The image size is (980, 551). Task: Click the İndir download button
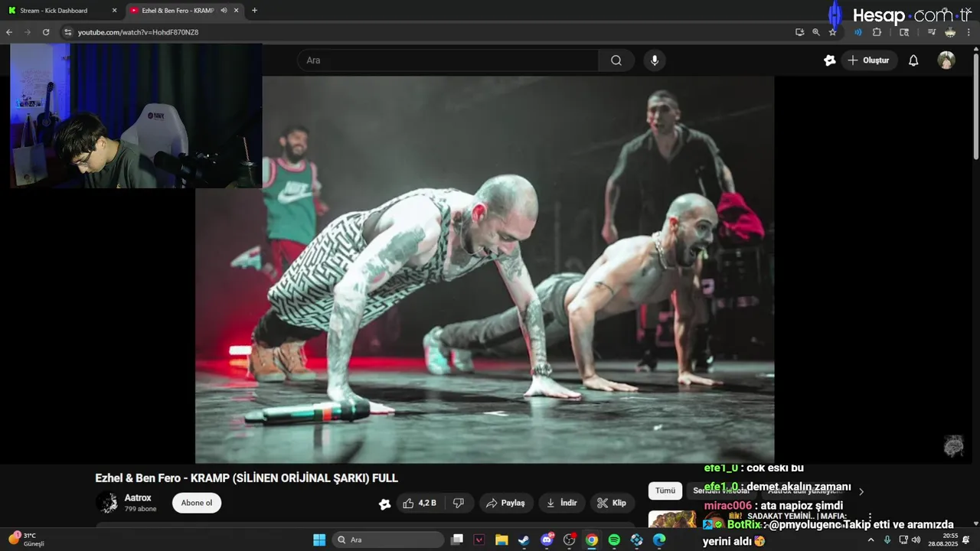coord(562,503)
